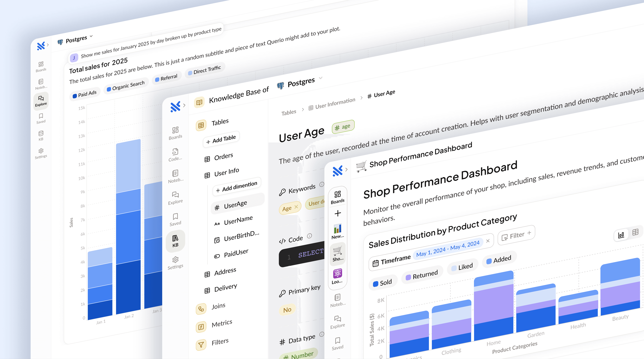Click the Primary key value No
This screenshot has height=359, width=644.
[287, 310]
